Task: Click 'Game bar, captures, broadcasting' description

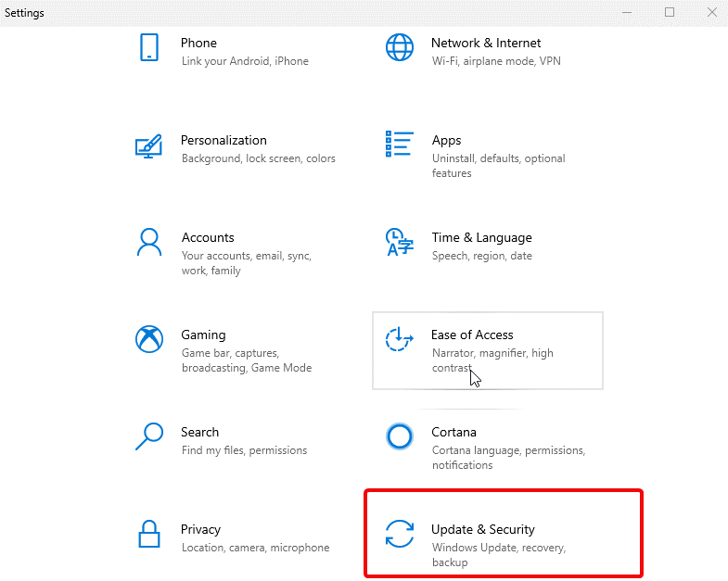Action: 247,360
